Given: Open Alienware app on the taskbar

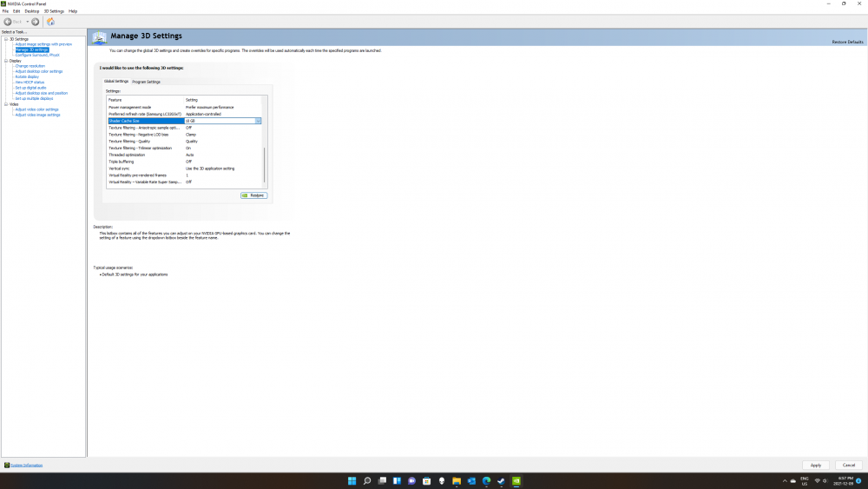Looking at the screenshot, I should point(442,480).
